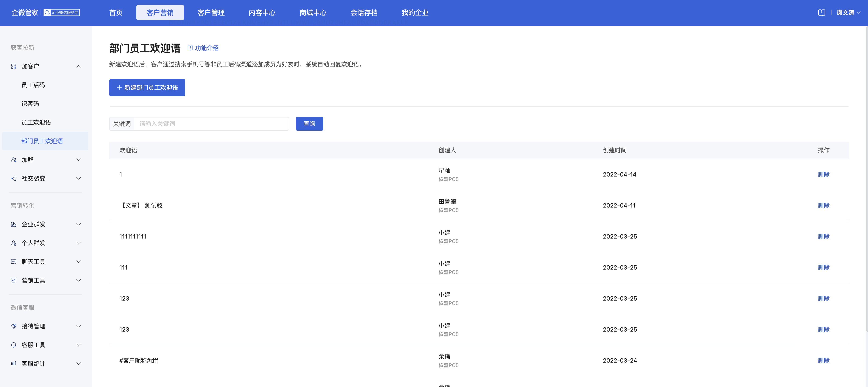Collapse the 加客户 menu chevron
Viewport: 868px width, 387px height.
[x=79, y=66]
